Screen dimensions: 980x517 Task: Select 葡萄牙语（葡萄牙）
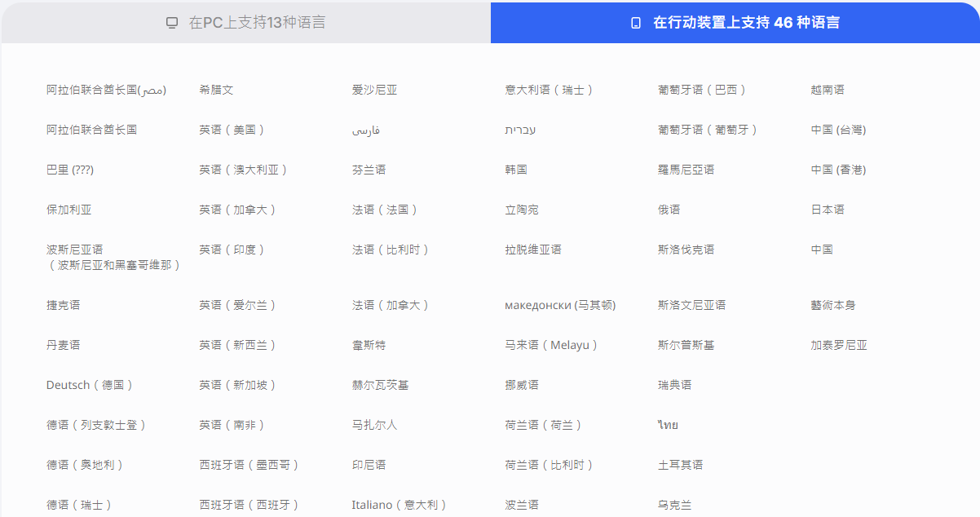[x=709, y=130]
